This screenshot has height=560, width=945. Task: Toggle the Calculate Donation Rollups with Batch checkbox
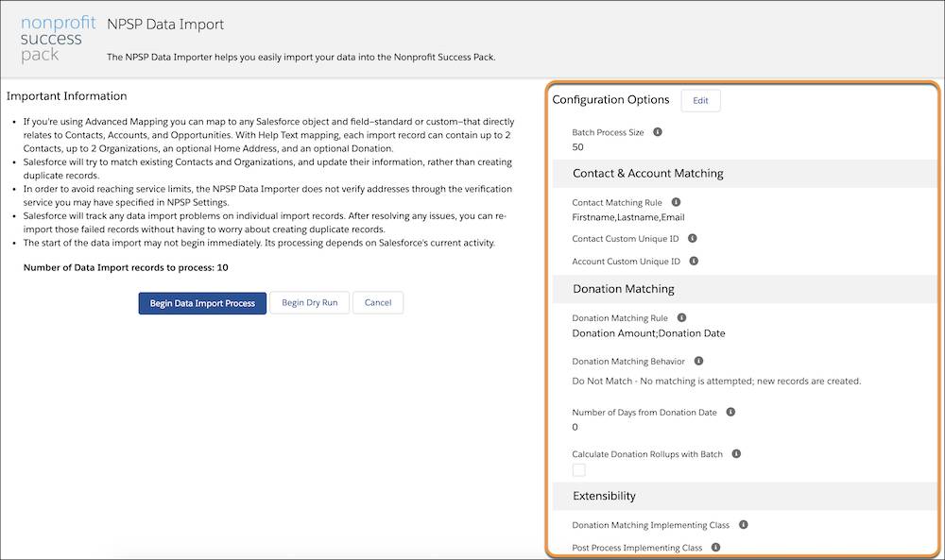pos(578,470)
